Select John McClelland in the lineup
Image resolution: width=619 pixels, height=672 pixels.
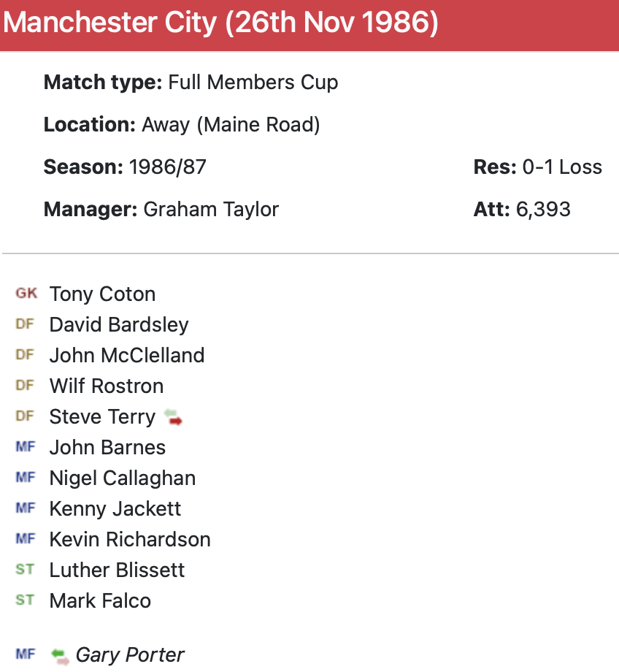pos(127,356)
